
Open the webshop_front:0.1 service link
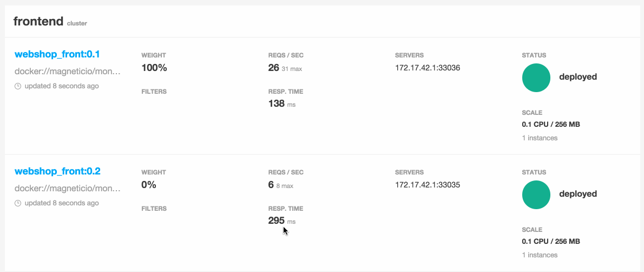[x=57, y=54]
